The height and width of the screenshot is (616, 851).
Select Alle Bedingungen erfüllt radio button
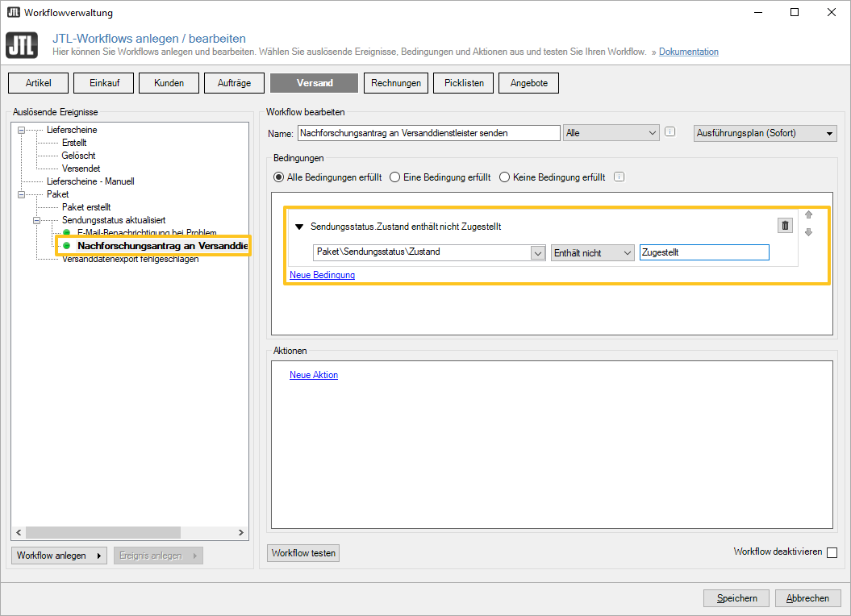pos(279,177)
